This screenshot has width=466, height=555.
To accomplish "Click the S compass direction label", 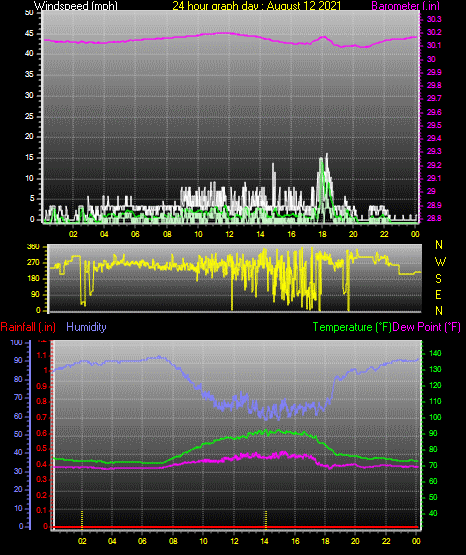I will pyautogui.click(x=438, y=279).
